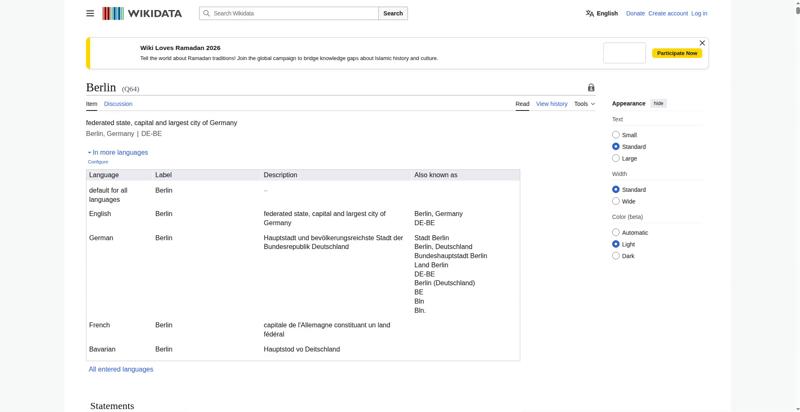This screenshot has height=412, width=800.
Task: Open the Tools dropdown menu
Action: click(584, 104)
